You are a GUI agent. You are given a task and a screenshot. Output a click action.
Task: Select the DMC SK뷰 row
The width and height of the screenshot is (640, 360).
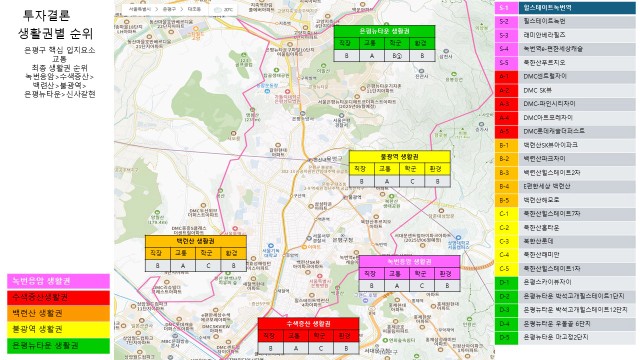pyautogui.click(x=565, y=90)
